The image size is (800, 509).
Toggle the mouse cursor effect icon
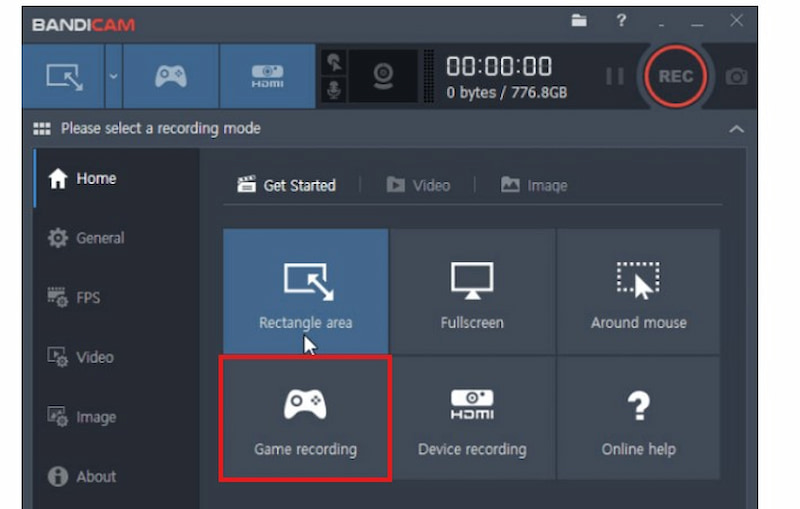click(x=333, y=63)
